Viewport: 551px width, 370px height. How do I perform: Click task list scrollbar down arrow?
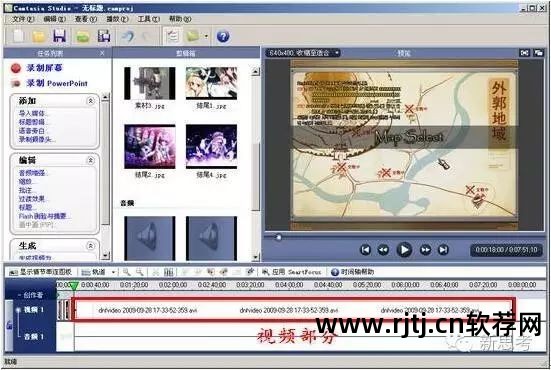point(105,256)
